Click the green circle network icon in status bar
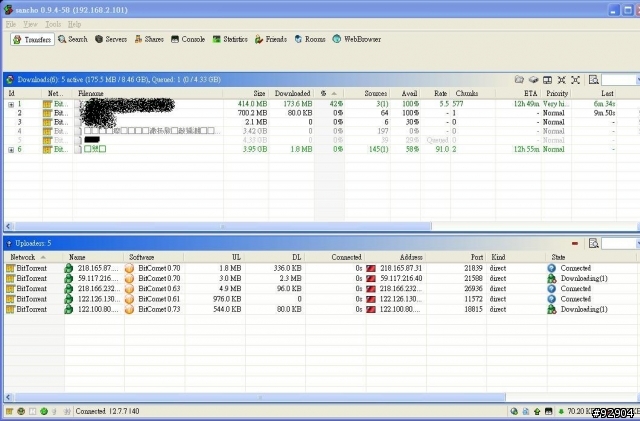640x421 pixels. pyautogui.click(x=44, y=411)
